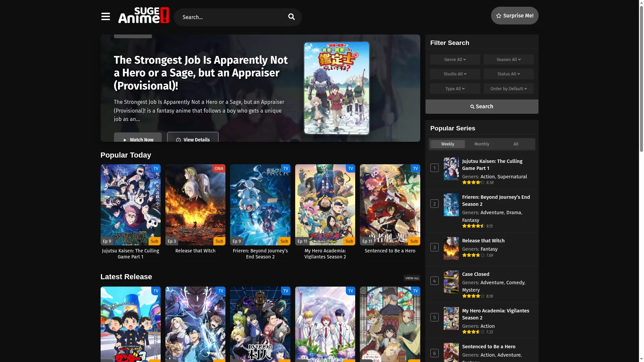Open My Hero Academia Vigilantes sidebar title
Viewport: 644px width, 362px height.
pyautogui.click(x=495, y=314)
